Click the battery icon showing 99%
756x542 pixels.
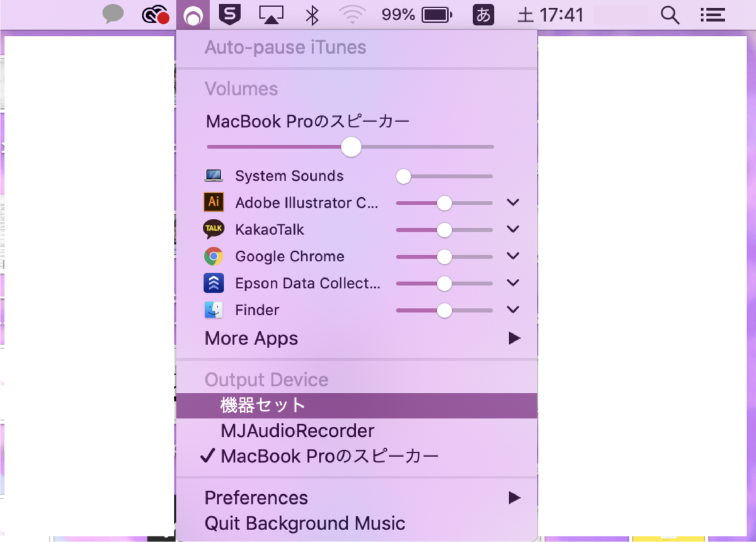[x=437, y=15]
